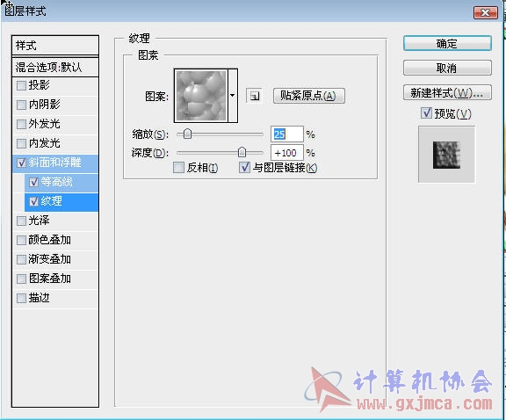This screenshot has height=420, width=506.
Task: Click the bubble pattern thumbnail
Action: (200, 96)
